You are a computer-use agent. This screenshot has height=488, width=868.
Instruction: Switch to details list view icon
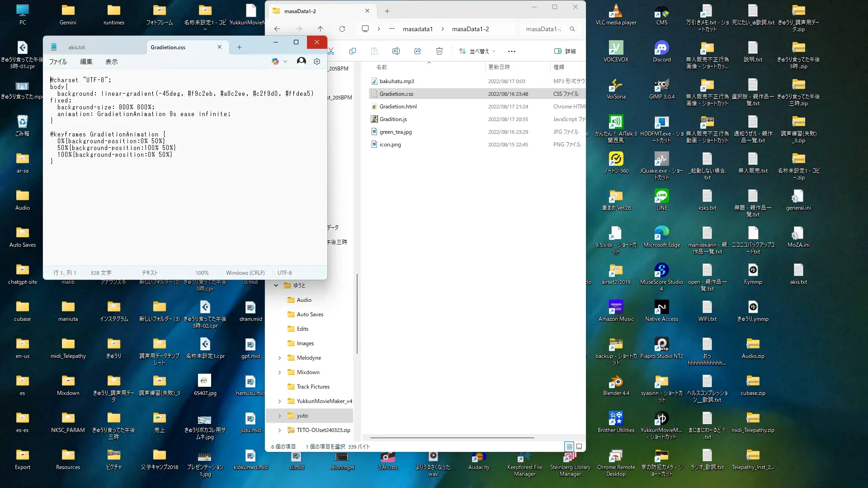click(569, 446)
